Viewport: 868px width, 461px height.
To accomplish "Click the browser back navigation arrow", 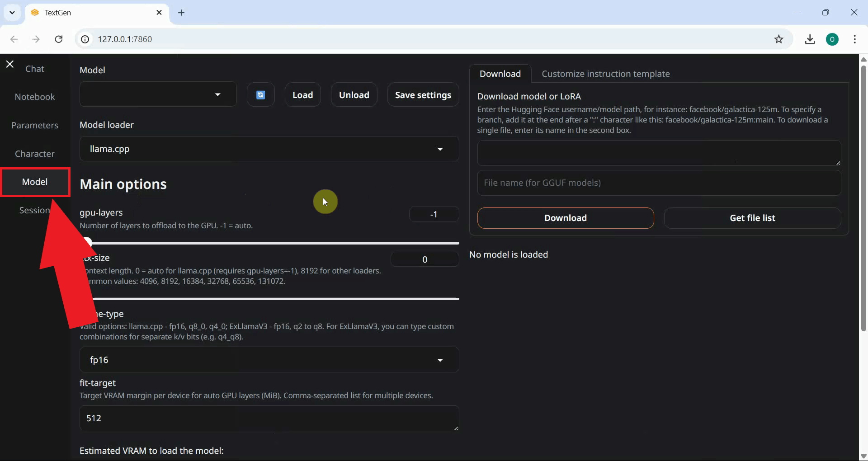I will (x=14, y=39).
